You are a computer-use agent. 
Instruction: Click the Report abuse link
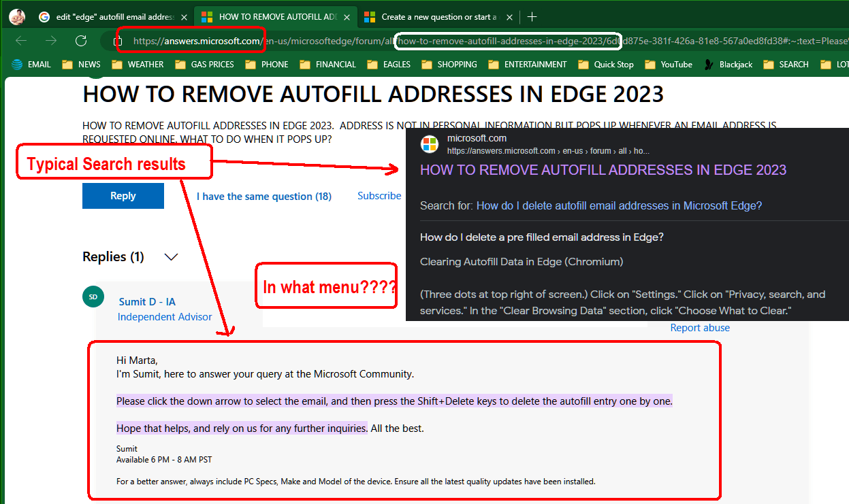[x=700, y=328]
